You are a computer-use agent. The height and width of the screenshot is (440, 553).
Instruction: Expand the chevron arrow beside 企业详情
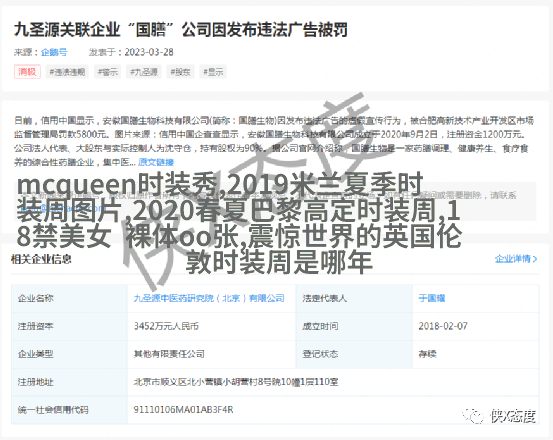click(x=535, y=259)
